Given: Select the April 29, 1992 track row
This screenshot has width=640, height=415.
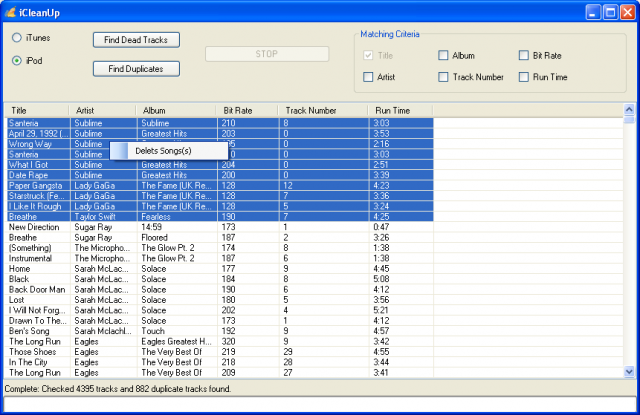Looking at the screenshot, I should point(220,133).
